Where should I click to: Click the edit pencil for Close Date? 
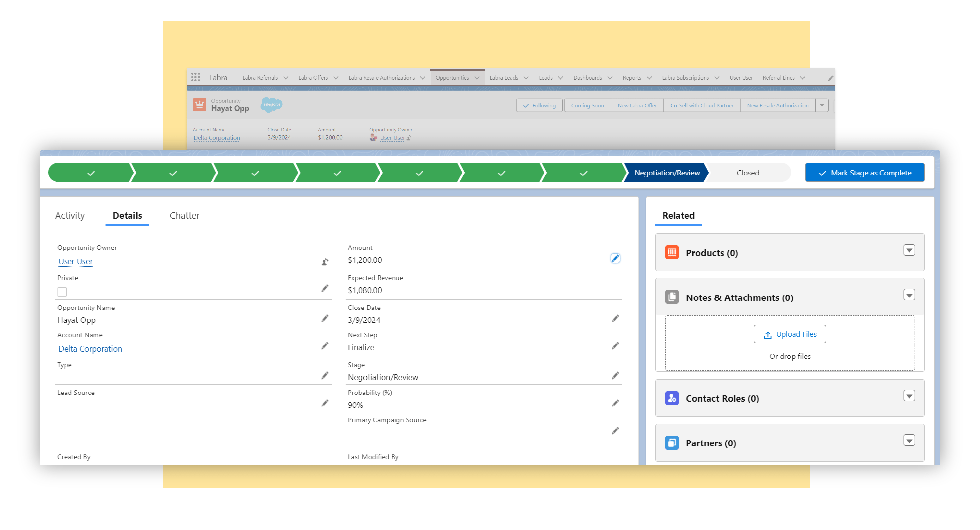616,318
